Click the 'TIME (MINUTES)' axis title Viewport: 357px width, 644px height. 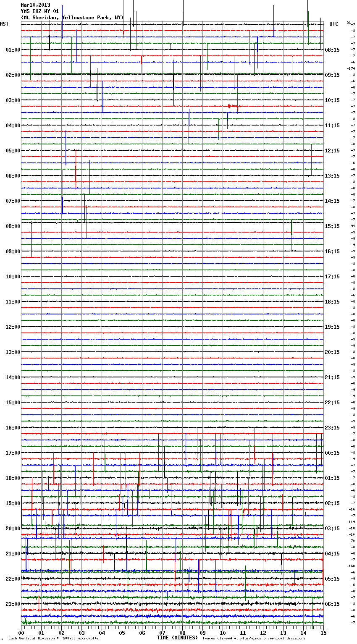point(177,638)
